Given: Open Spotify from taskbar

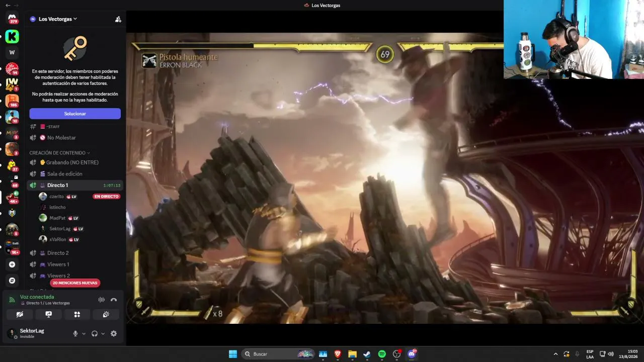Looking at the screenshot, I should [382, 354].
